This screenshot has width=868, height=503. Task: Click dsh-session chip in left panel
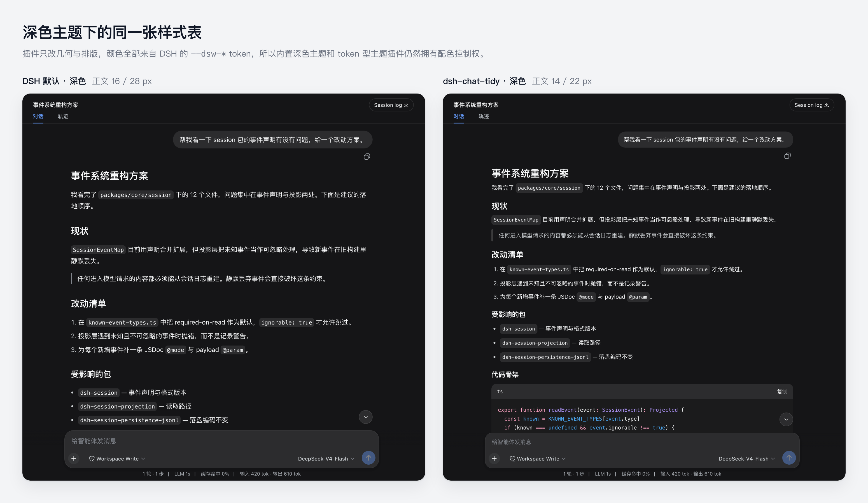(99, 393)
